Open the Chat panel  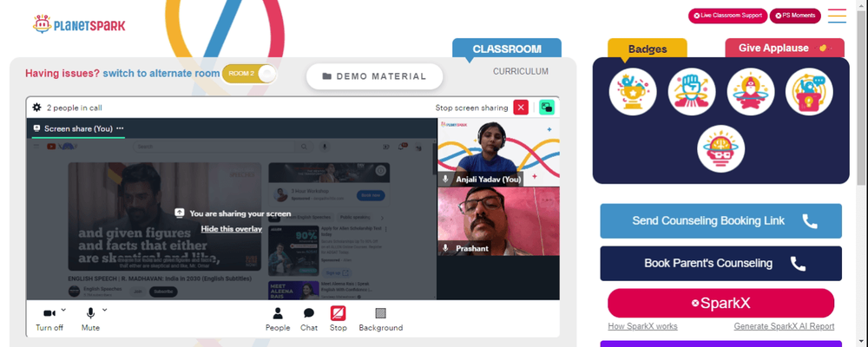(x=309, y=319)
